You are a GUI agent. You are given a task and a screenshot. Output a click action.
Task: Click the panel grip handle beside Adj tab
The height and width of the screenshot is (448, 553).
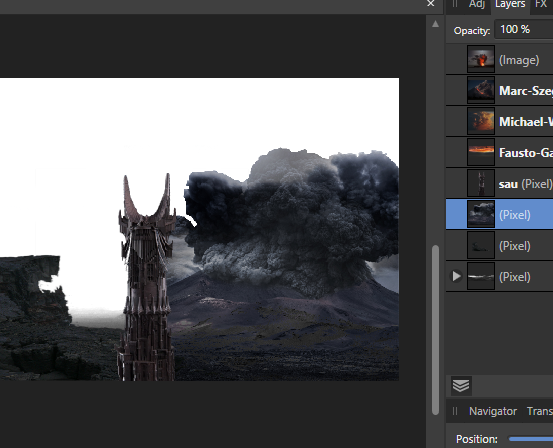pos(455,4)
